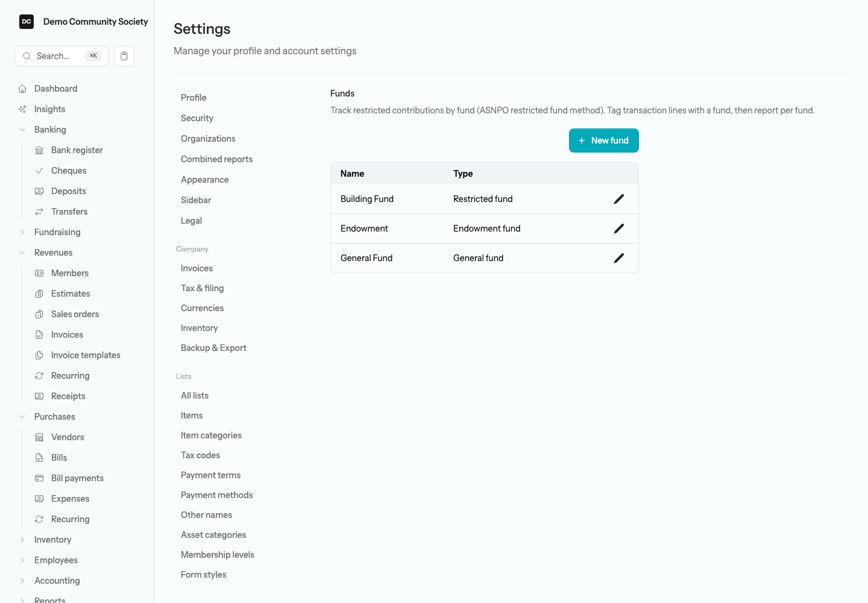Viewport: 868px width, 603px height.
Task: Click the Members card icon
Action: (x=39, y=273)
